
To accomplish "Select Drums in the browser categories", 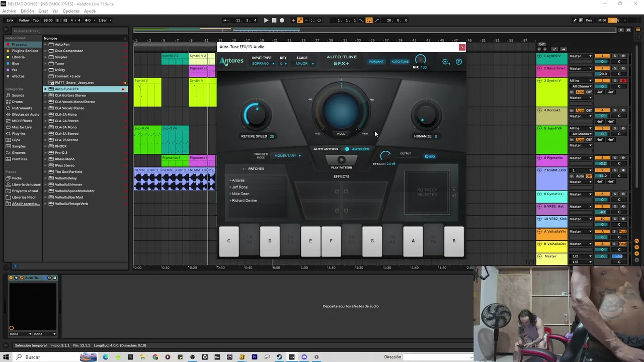I will click(x=17, y=102).
